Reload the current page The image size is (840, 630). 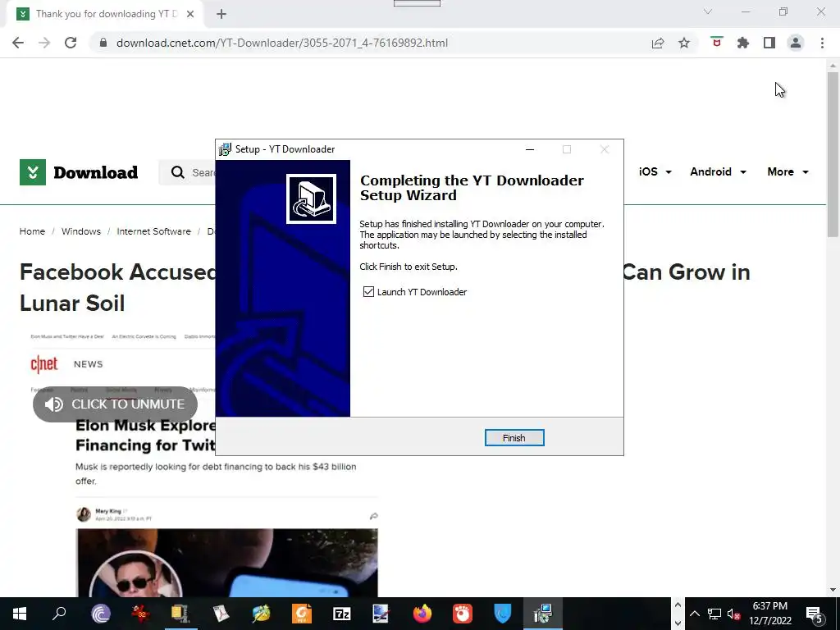[71, 43]
